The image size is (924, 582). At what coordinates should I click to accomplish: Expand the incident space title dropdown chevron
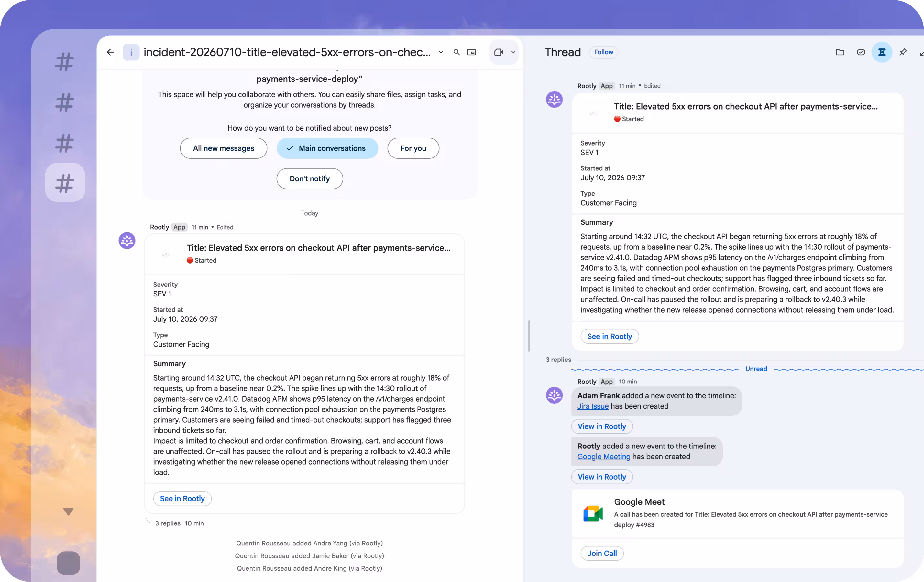pos(441,52)
